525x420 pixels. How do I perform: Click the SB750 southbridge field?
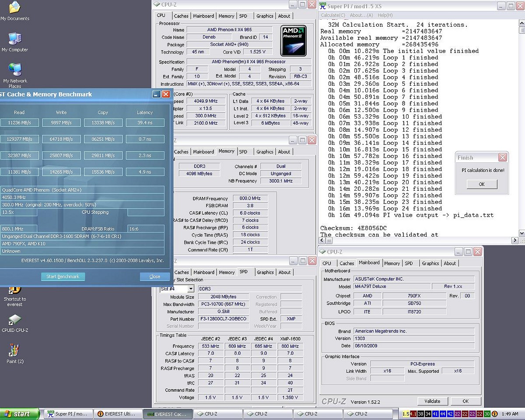pyautogui.click(x=414, y=303)
